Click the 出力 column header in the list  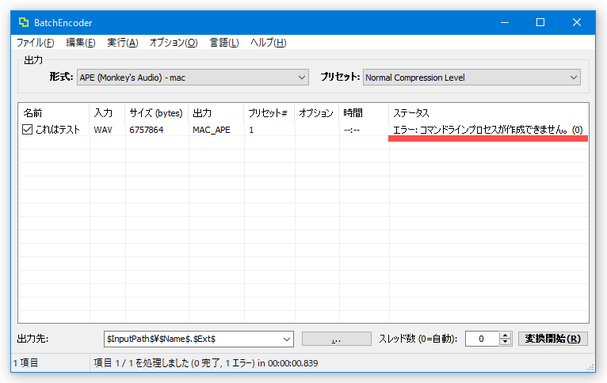(216, 113)
